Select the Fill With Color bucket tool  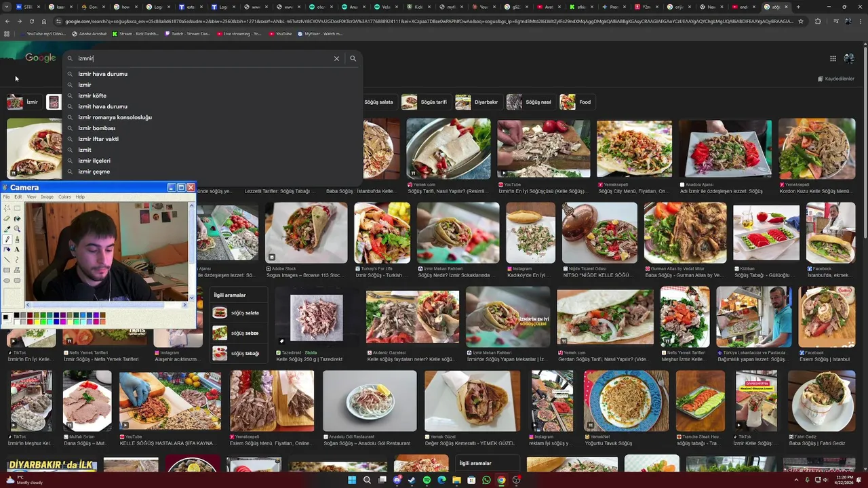click(17, 218)
